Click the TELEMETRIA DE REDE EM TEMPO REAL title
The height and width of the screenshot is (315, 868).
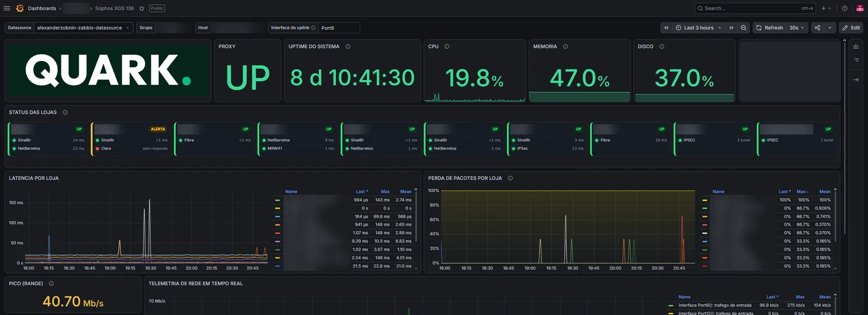[x=196, y=283]
